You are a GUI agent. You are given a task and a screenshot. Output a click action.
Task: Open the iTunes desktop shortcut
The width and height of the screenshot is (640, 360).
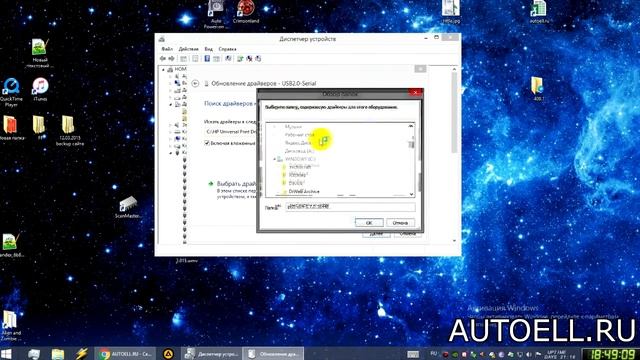(40, 89)
